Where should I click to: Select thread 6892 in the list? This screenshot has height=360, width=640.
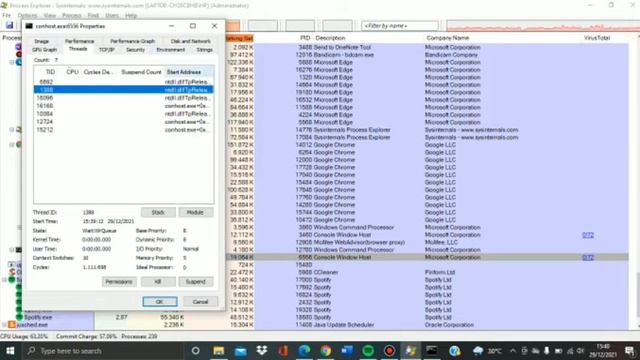click(123, 82)
